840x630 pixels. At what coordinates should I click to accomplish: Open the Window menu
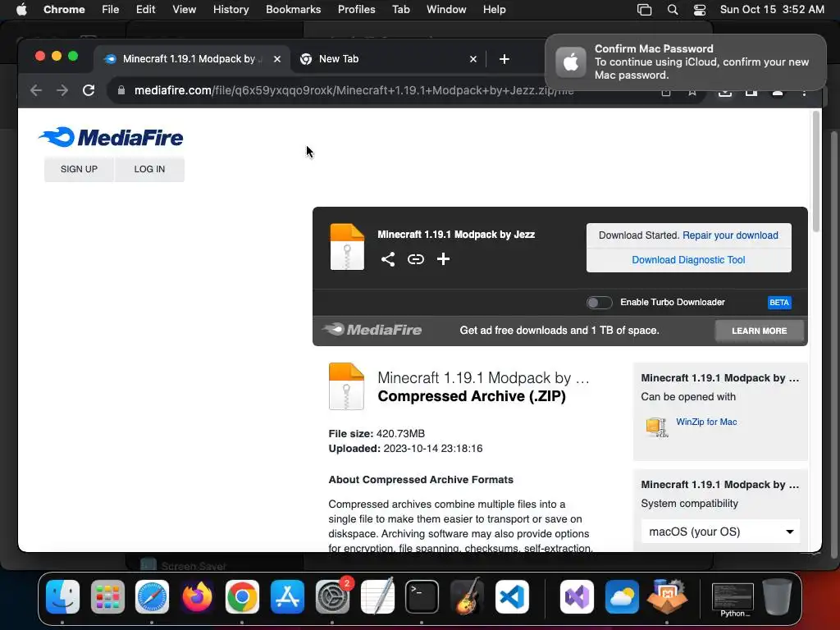(x=446, y=10)
